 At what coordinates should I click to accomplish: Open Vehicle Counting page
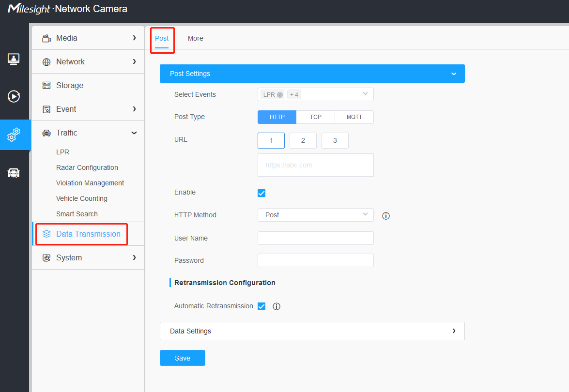click(82, 199)
